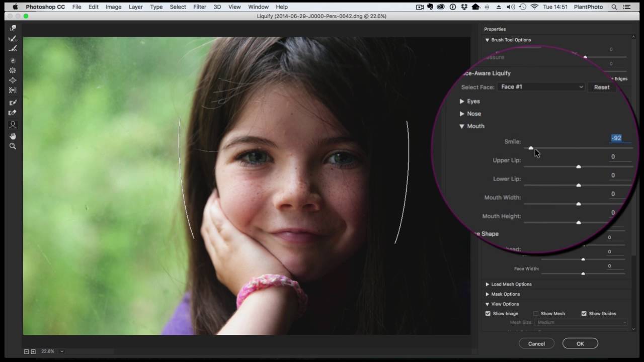The width and height of the screenshot is (644, 362).
Task: Collapse the Brush Tool Options section
Action: pos(487,40)
